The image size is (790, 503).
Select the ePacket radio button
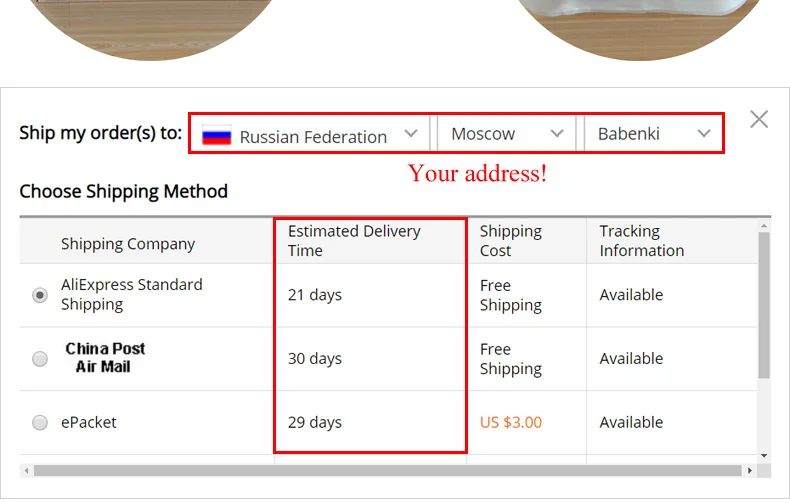click(x=40, y=422)
